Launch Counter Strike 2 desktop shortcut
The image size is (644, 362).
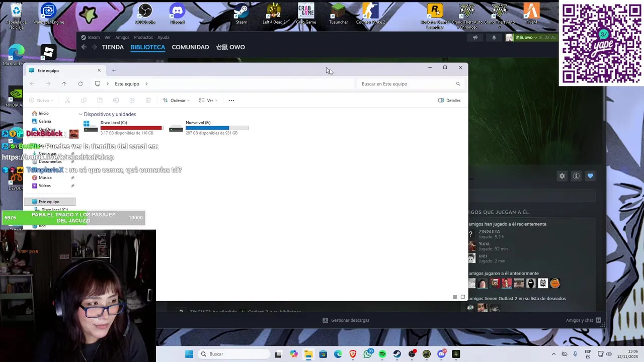(370, 14)
